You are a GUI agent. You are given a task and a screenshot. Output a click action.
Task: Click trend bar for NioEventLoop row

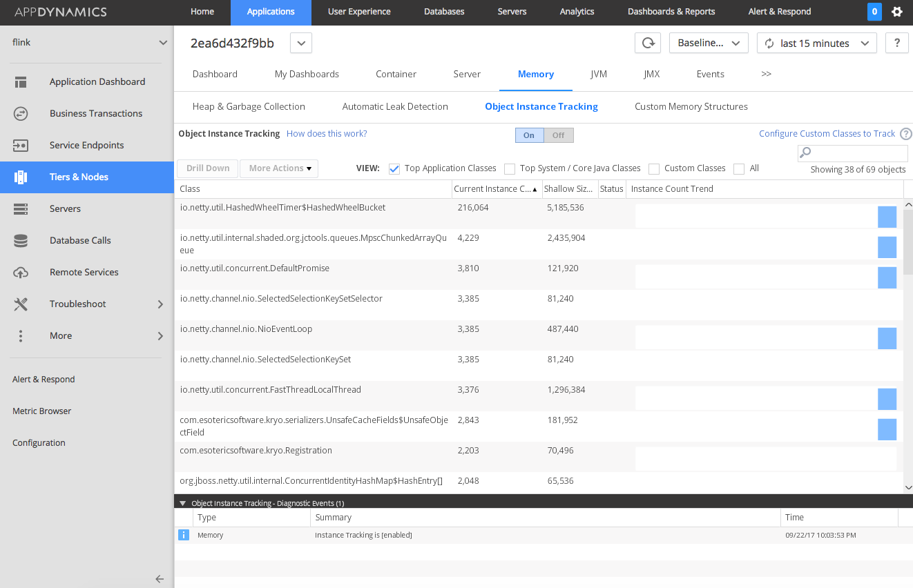(x=887, y=338)
